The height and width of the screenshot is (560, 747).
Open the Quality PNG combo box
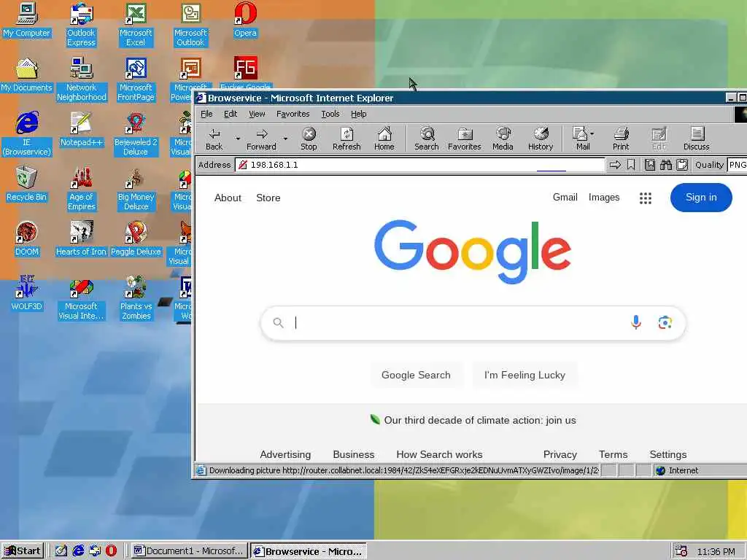[x=737, y=165]
